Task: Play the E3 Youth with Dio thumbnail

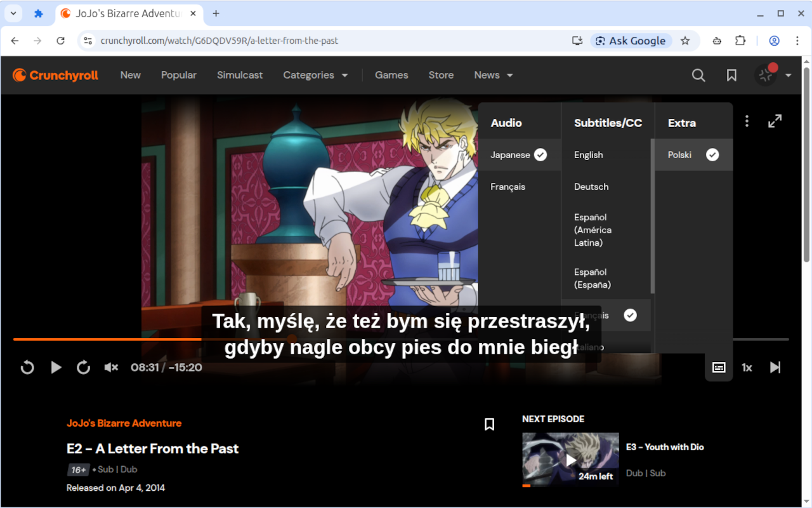Action: pos(570,460)
